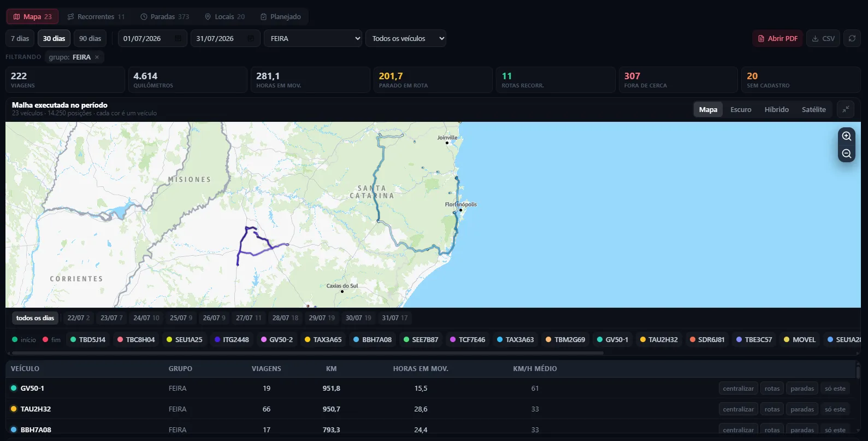Filter map by day 25/07
Viewport: 868px width, 441px height.
[181, 318]
